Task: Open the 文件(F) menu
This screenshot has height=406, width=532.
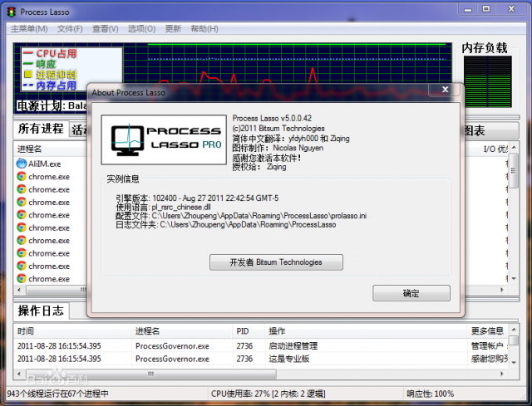Action: 70,28
